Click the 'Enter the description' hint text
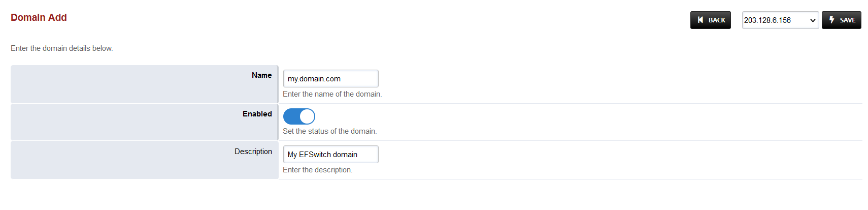Image resolution: width=868 pixels, height=210 pixels. tap(317, 170)
